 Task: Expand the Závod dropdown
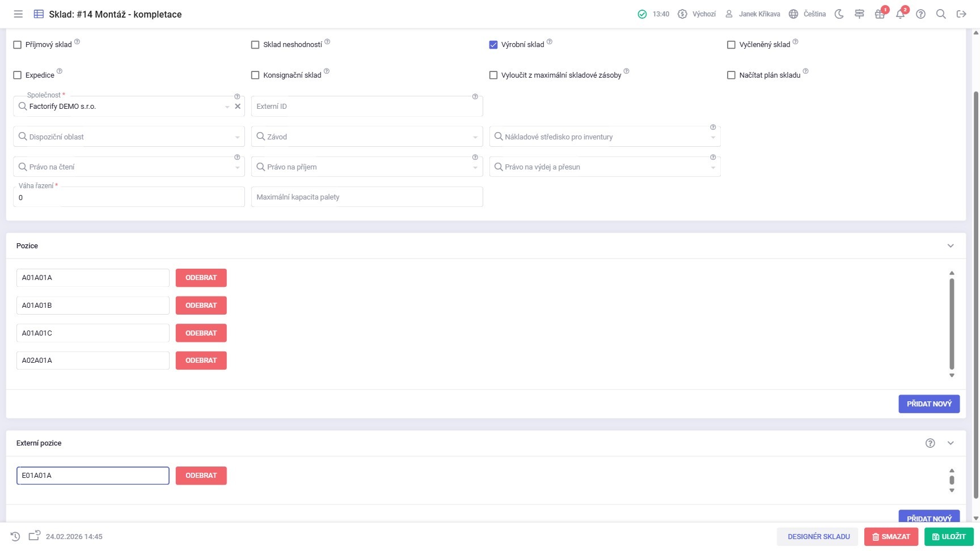[366, 137]
